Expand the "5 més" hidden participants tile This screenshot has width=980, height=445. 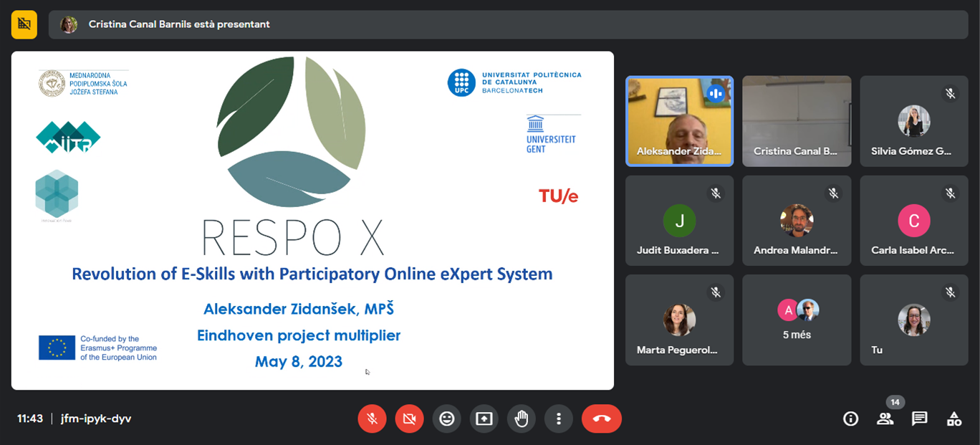click(x=797, y=320)
